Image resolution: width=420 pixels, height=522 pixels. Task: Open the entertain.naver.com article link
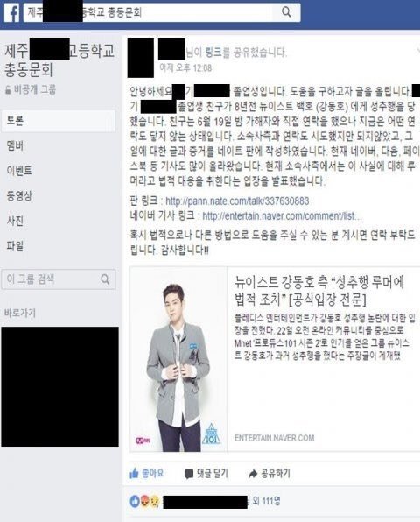(x=283, y=216)
